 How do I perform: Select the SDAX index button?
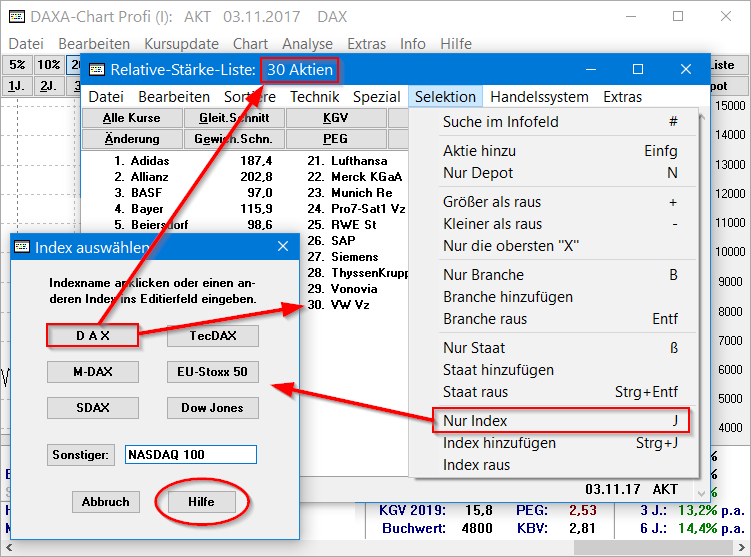point(92,408)
